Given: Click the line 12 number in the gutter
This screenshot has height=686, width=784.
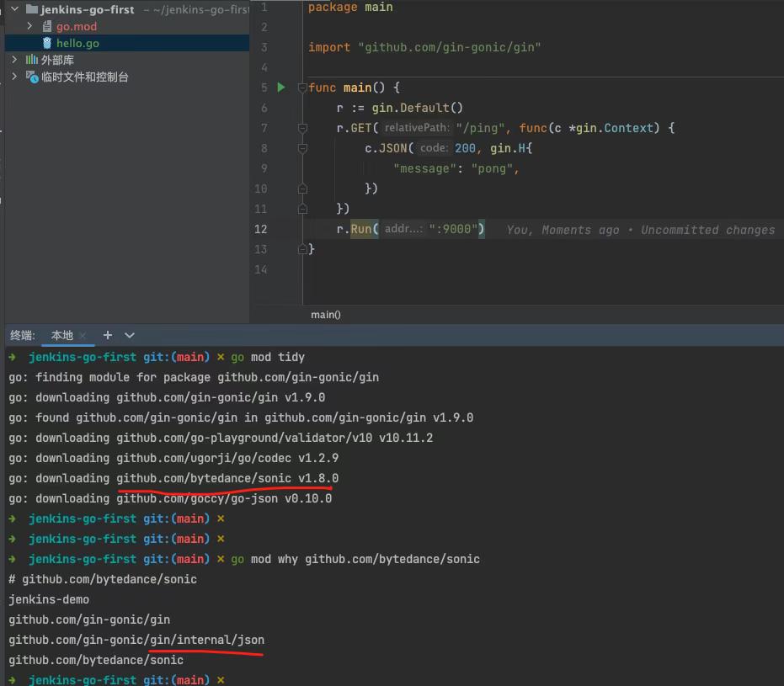Looking at the screenshot, I should (x=260, y=229).
